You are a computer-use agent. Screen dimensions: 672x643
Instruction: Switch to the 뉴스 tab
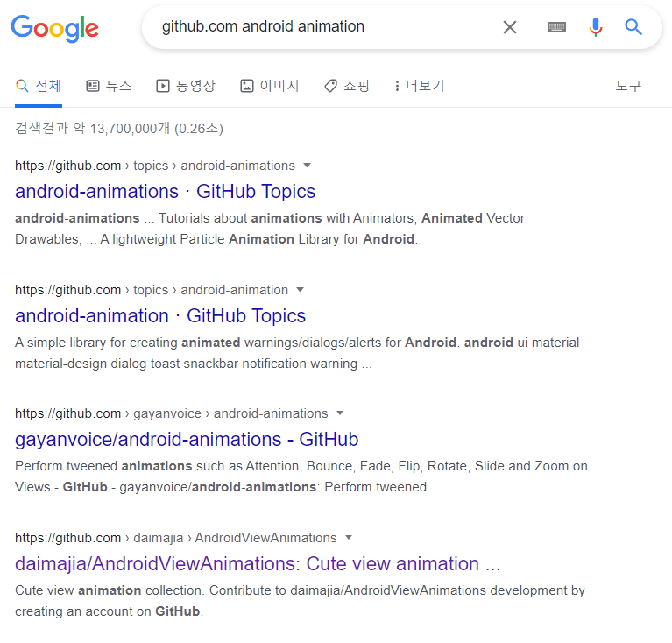click(109, 86)
